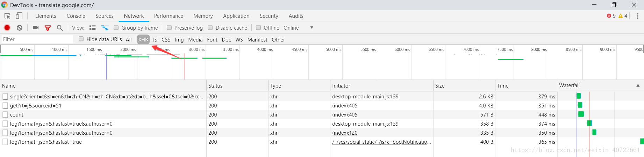Stop recording network log red button
This screenshot has height=157, width=644.
coord(7,28)
